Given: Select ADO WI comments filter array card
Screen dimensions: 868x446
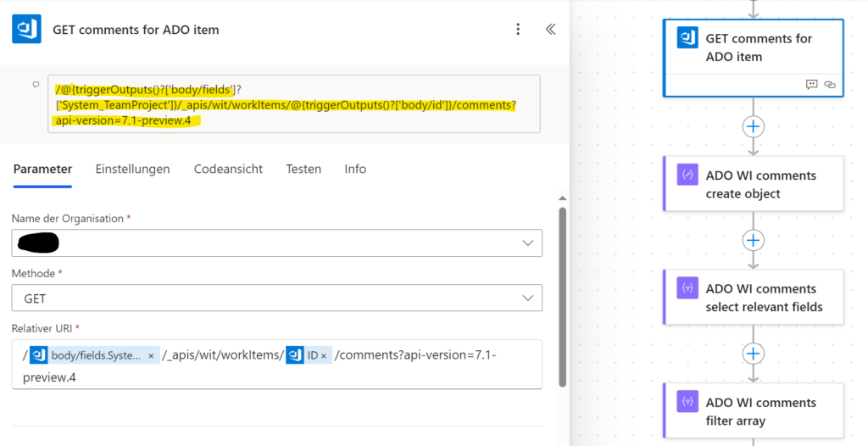Looking at the screenshot, I should click(x=754, y=411).
